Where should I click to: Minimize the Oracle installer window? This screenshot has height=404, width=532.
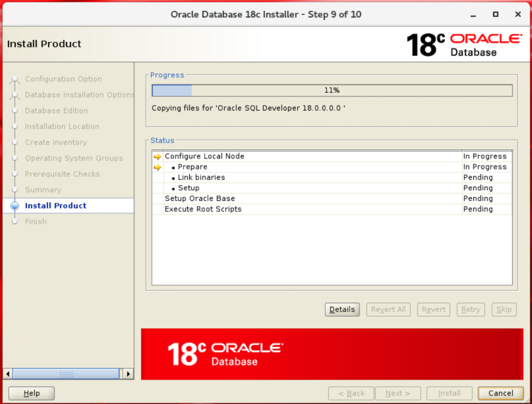(x=473, y=15)
